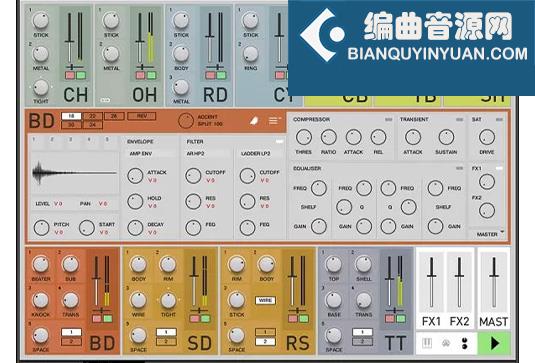Click the AR.HP2 filter CUTOFF knob

point(193,176)
